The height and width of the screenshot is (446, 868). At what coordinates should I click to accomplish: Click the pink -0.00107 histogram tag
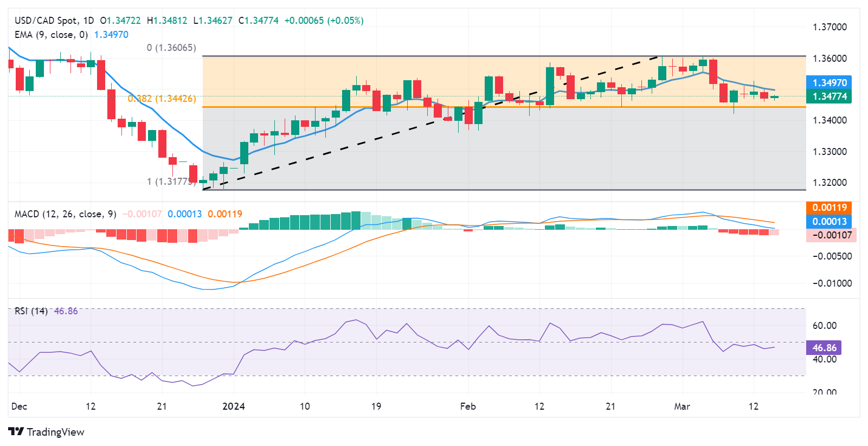click(831, 235)
